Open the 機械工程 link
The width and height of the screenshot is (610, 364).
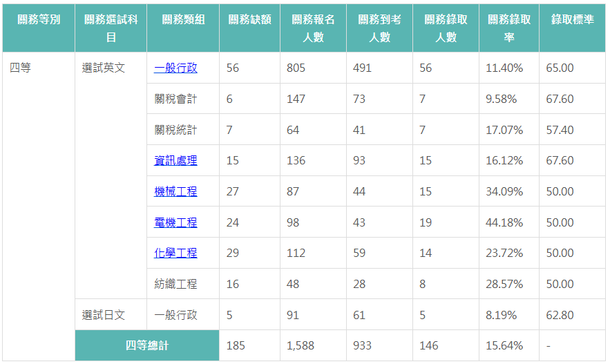click(x=175, y=191)
